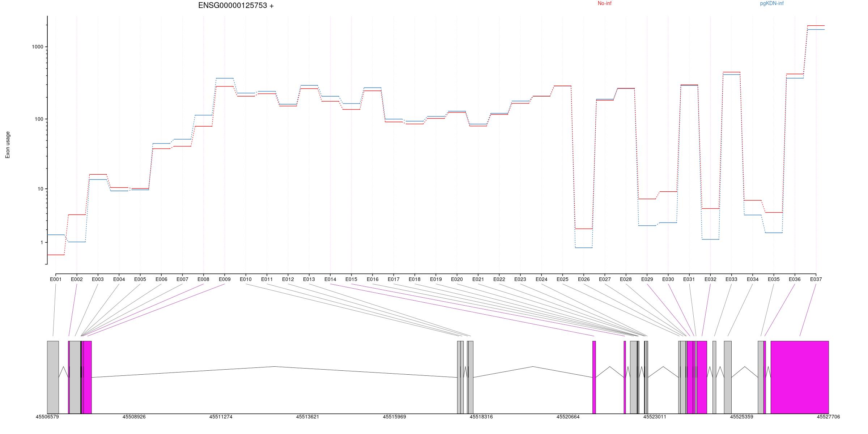
Task: Click the first gray exon block at 45506579
Action: [x=53, y=377]
